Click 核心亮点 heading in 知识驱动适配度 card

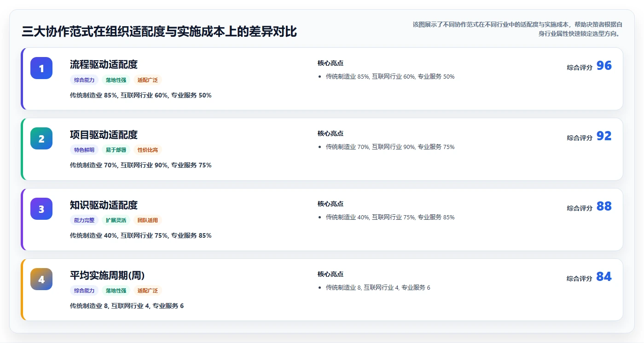click(331, 204)
